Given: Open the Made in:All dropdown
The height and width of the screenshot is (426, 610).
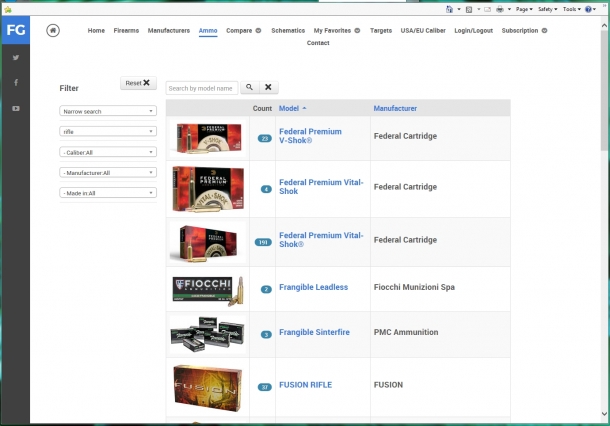Looking at the screenshot, I should coord(108,193).
